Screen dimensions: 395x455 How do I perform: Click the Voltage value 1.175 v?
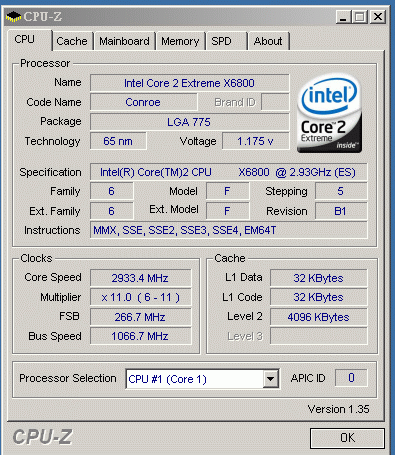pyautogui.click(x=255, y=141)
